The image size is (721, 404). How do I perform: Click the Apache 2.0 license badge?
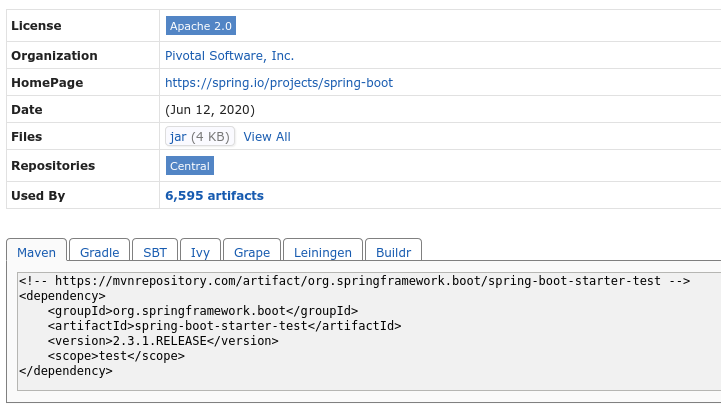click(201, 26)
